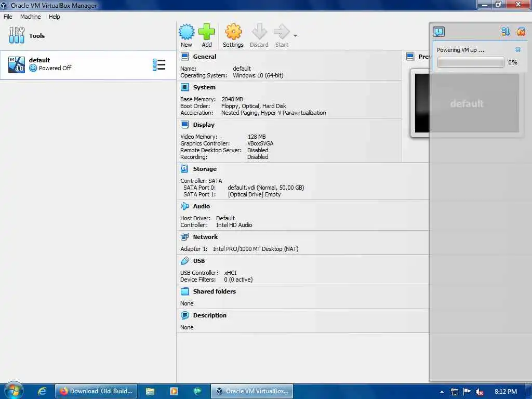
Task: Click the muted volume tray icon
Action: pyautogui.click(x=479, y=392)
